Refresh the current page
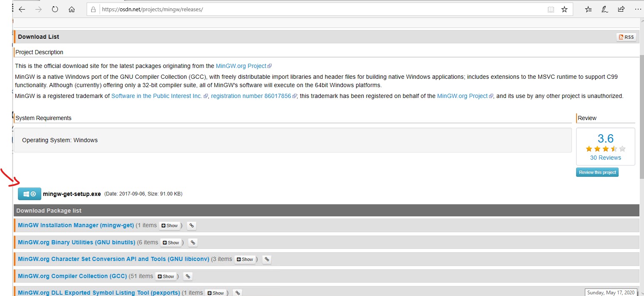The width and height of the screenshot is (644, 296). (x=55, y=9)
